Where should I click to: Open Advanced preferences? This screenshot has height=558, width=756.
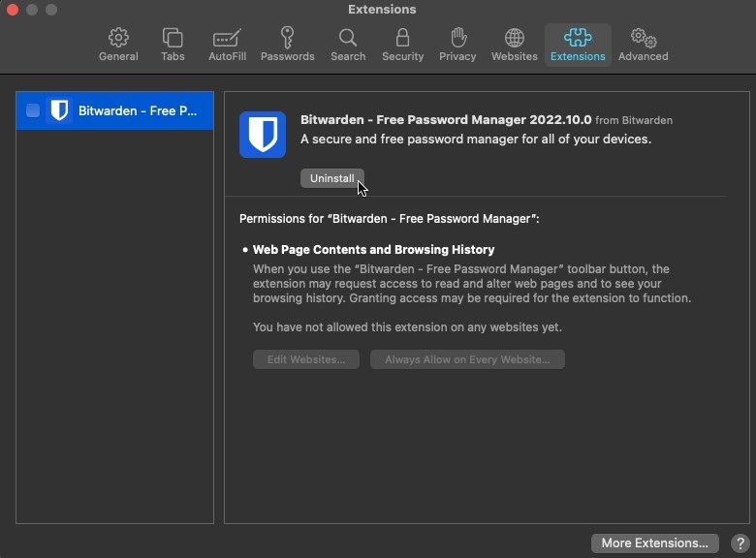644,45
